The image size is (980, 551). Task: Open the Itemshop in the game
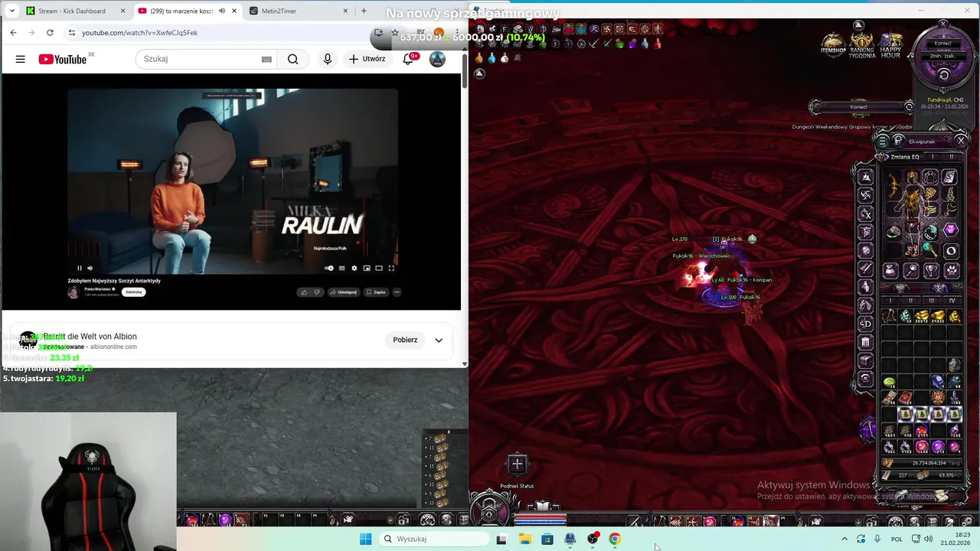click(x=833, y=43)
